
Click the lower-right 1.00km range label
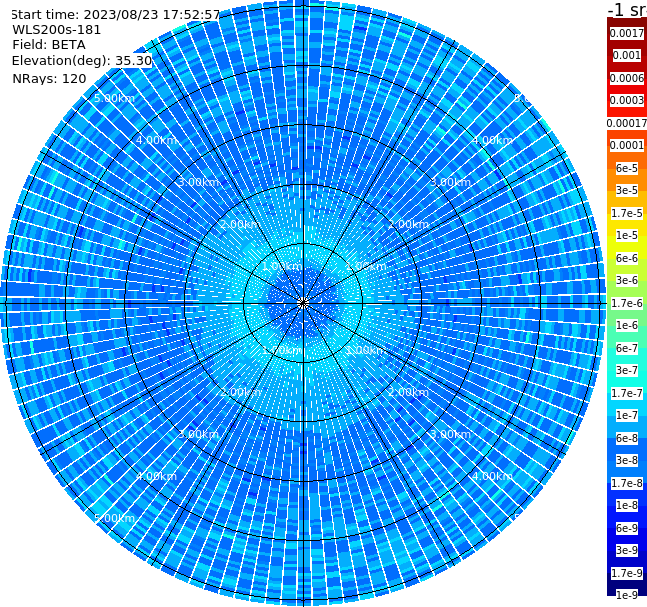tap(366, 350)
